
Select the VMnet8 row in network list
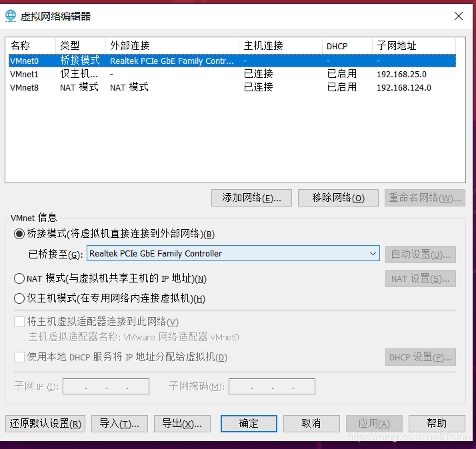tap(232, 87)
